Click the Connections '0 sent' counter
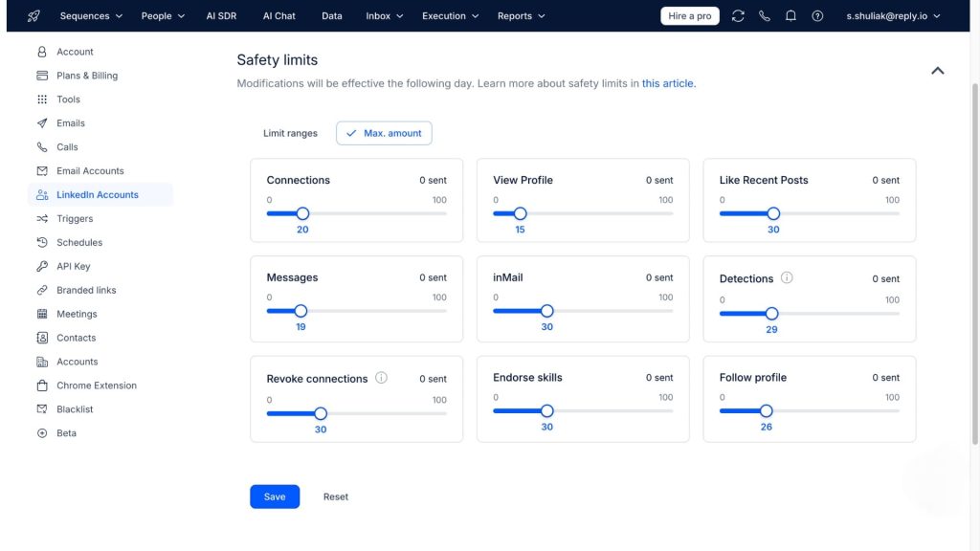Screen dimensions: 980x551 434,181
